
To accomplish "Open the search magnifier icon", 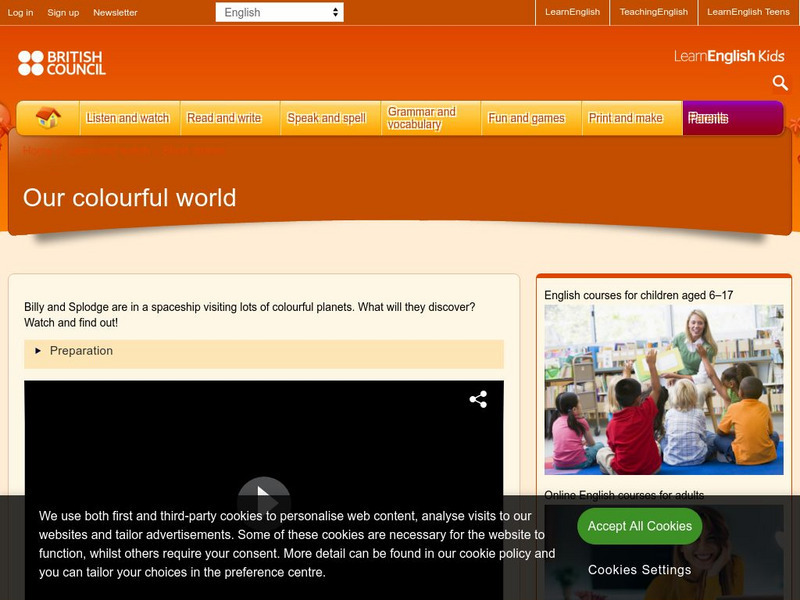I will (x=780, y=83).
